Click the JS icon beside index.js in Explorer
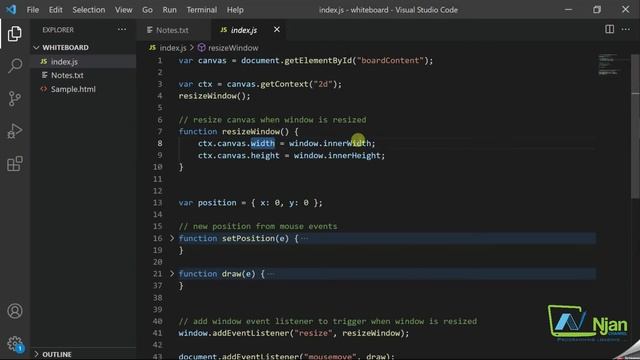 44,62
